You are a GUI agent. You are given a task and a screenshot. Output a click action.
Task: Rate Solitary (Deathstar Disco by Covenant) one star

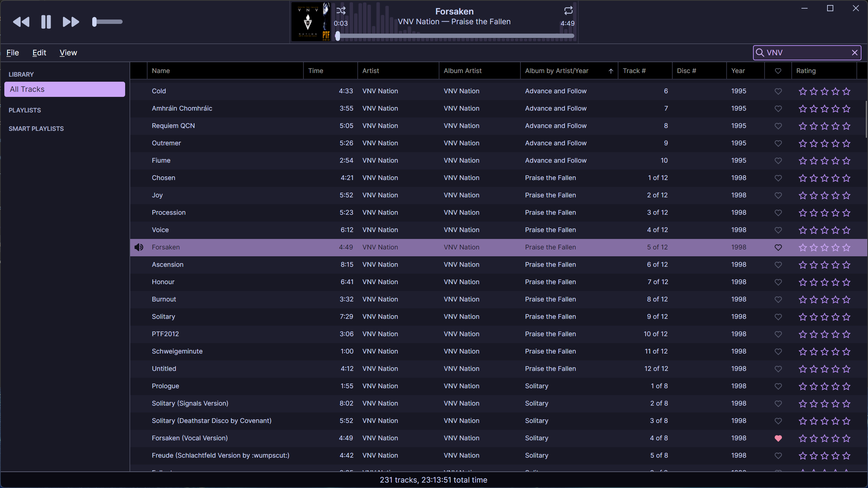[x=803, y=421]
